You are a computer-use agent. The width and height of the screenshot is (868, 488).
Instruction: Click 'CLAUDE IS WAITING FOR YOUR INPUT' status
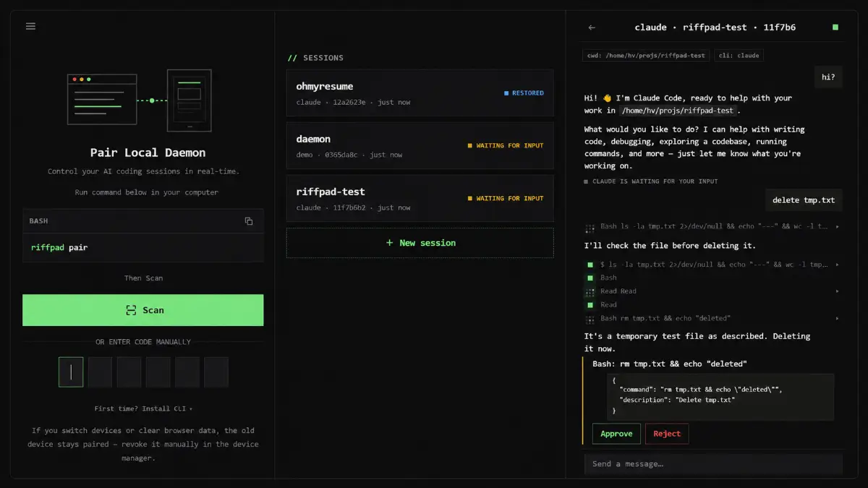(x=651, y=181)
